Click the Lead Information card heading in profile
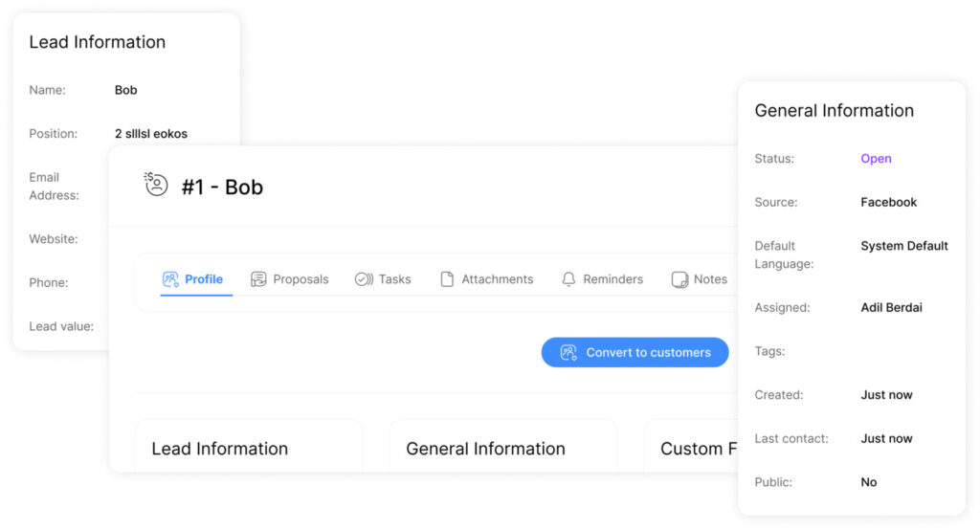The width and height of the screenshot is (980, 530). pyautogui.click(x=219, y=449)
